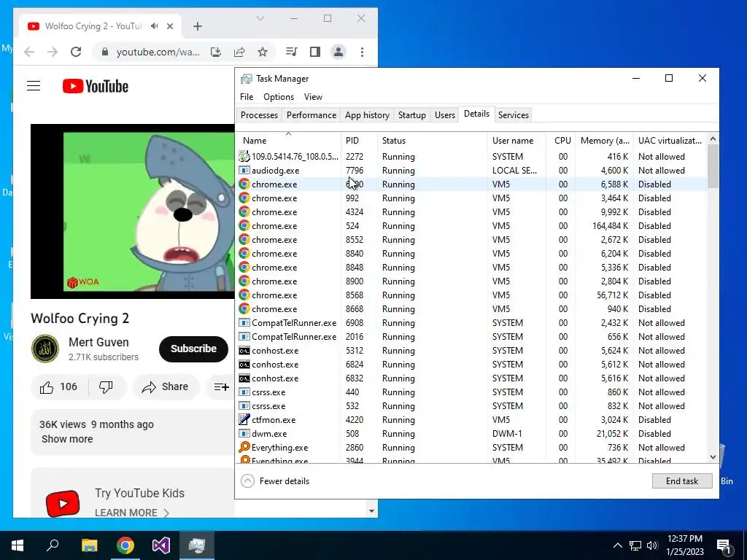Open a new Chrome tab
The width and height of the screenshot is (747, 560).
click(198, 26)
